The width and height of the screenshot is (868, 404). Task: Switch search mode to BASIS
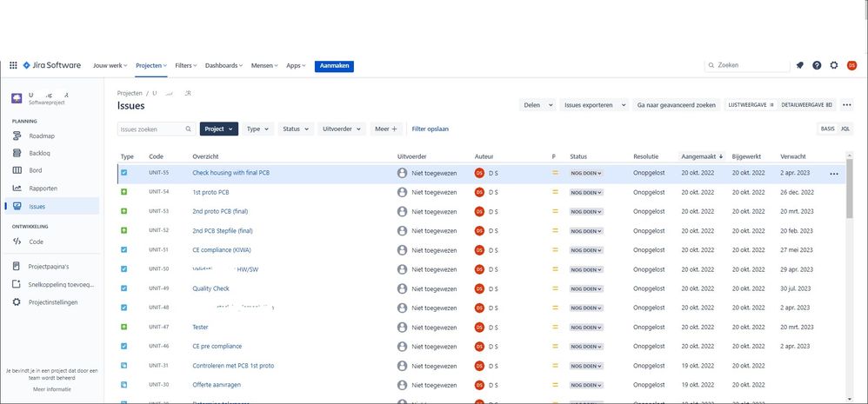pos(828,129)
